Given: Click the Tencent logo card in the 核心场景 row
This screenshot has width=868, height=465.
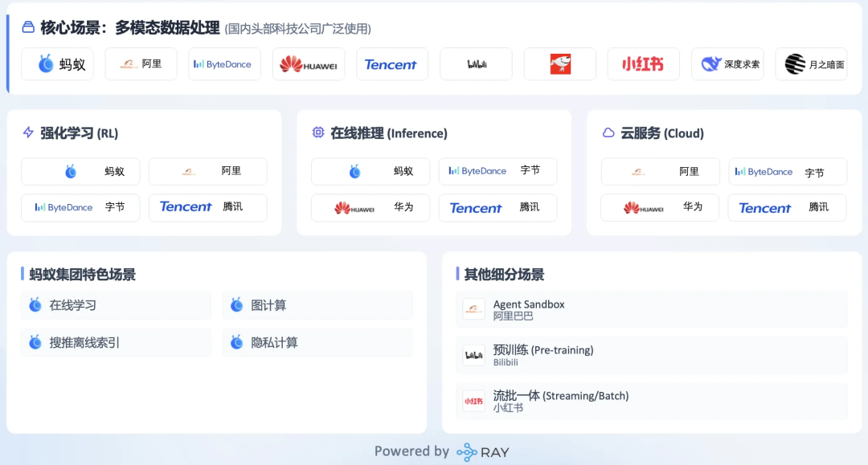Looking at the screenshot, I should click(x=392, y=64).
